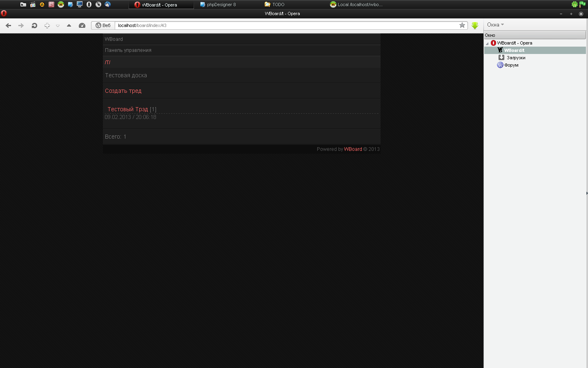This screenshot has width=588, height=368.
Task: Switch to the TODO folder taskbar item
Action: (275, 4)
